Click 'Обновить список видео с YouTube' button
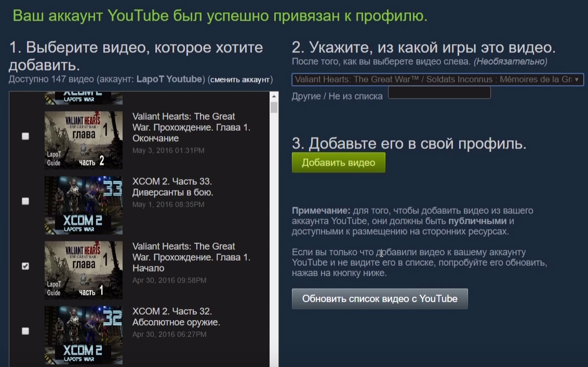 point(380,299)
